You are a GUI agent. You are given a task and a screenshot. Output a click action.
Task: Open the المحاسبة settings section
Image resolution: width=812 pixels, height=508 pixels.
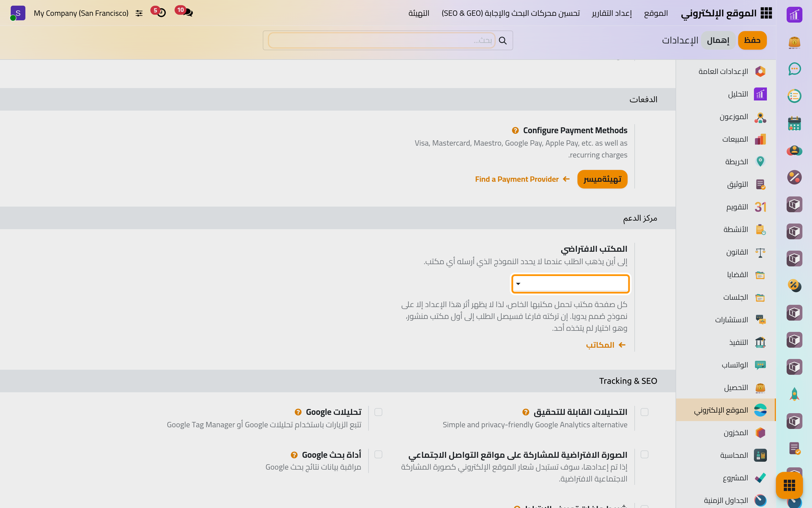[x=726, y=456]
